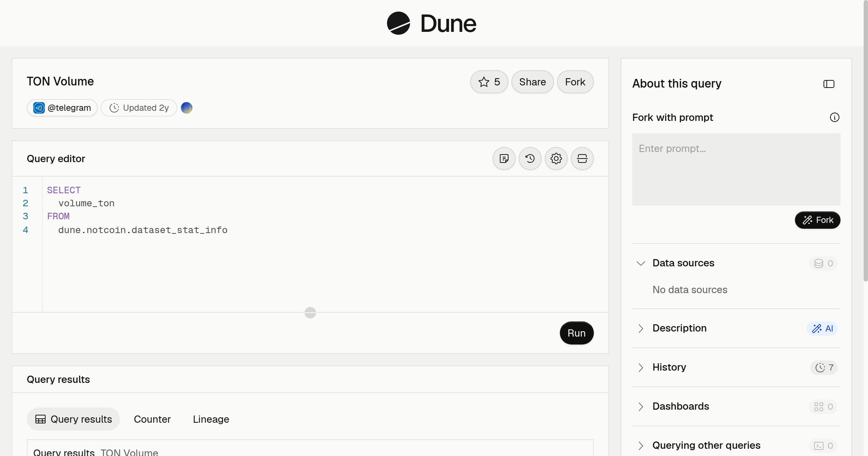Click the query notes icon in editor

click(504, 159)
